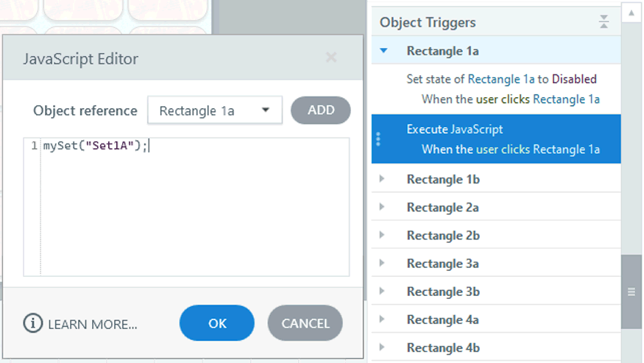The width and height of the screenshot is (644, 363).
Task: Confirm with the OK button
Action: click(217, 323)
